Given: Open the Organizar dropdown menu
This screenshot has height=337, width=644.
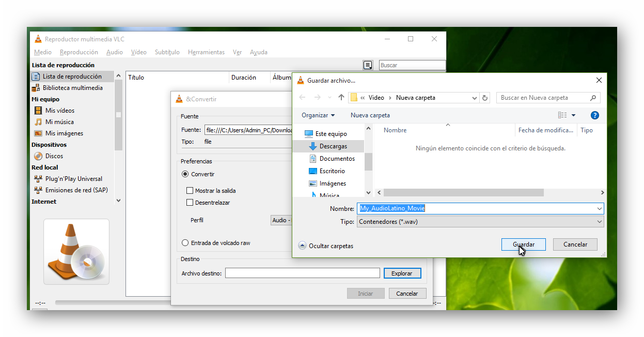Looking at the screenshot, I should pos(318,115).
